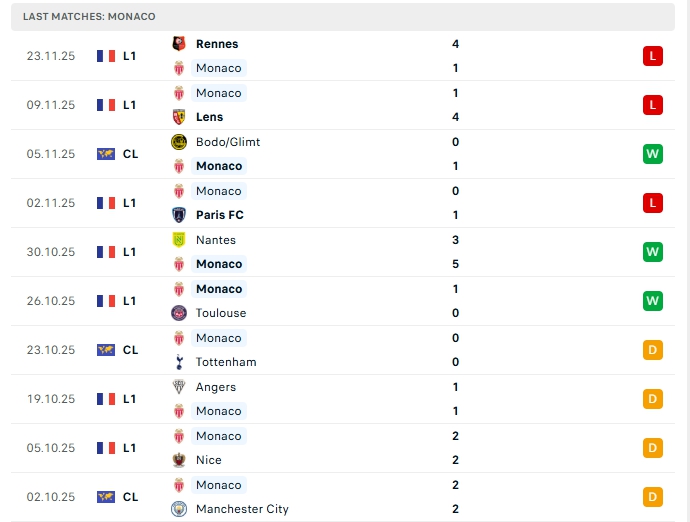Click the Bodo/Glimt club crest icon
Image resolution: width=690 pixels, height=522 pixels.
click(x=179, y=142)
